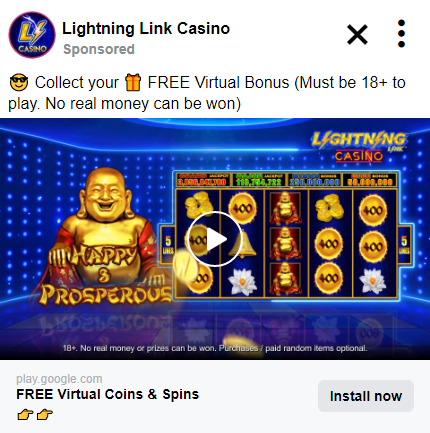Click the red grand jackpot counter
Screen dimensions: 430x433
[x=203, y=180]
